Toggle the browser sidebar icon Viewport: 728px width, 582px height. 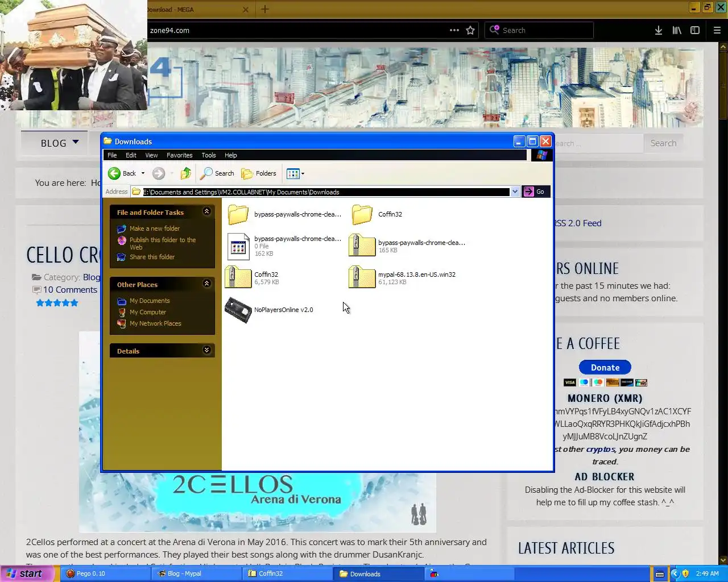pos(695,30)
